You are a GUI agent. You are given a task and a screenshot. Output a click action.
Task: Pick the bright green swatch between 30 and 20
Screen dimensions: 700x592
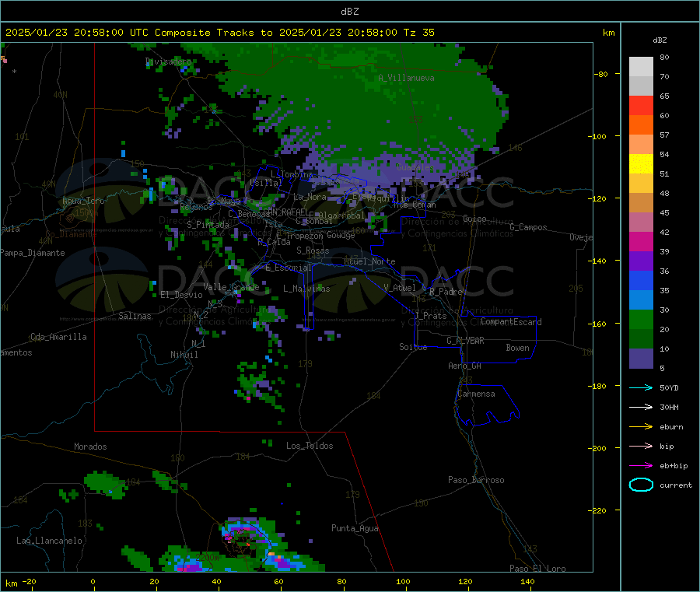click(x=641, y=319)
